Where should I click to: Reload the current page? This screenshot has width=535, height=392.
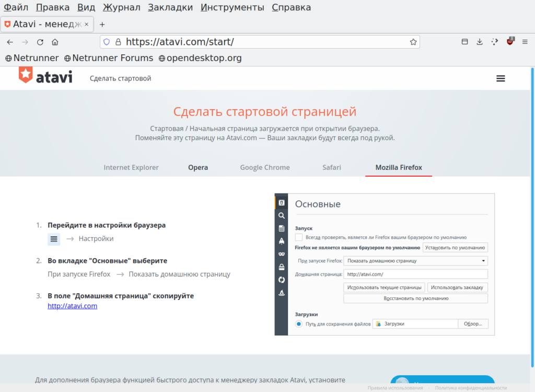(40, 42)
